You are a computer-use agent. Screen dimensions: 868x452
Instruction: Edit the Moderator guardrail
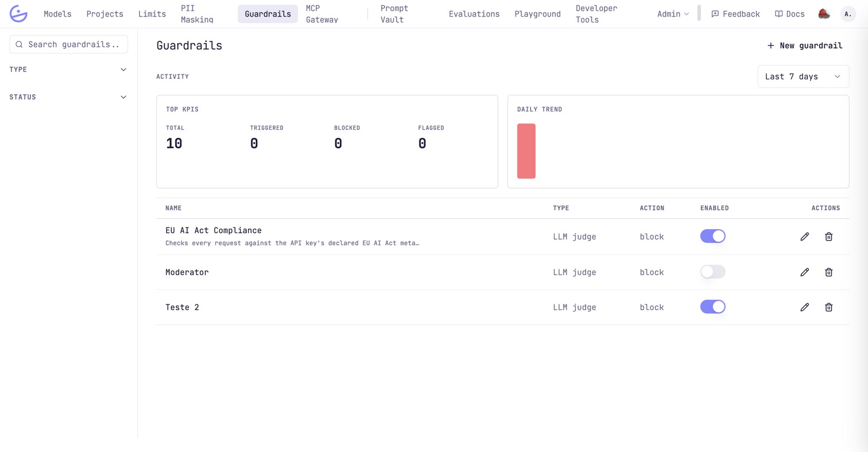coord(804,272)
